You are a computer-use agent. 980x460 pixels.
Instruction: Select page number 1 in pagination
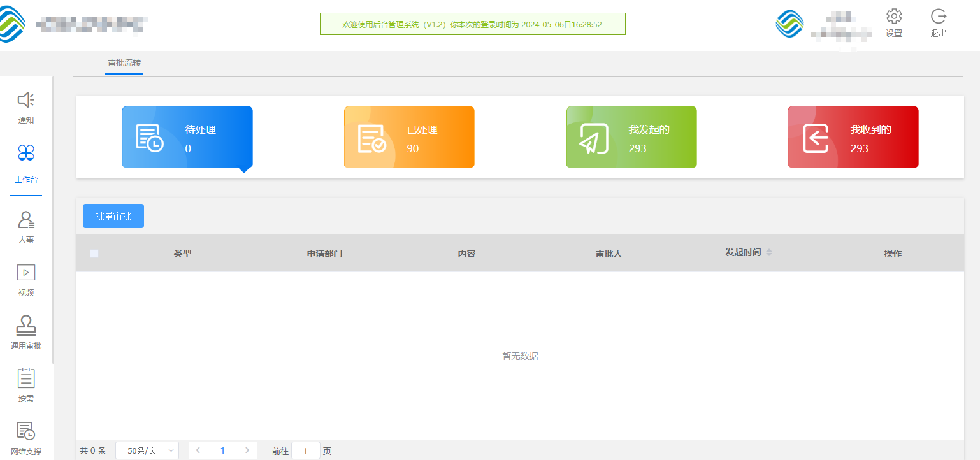coord(222,450)
